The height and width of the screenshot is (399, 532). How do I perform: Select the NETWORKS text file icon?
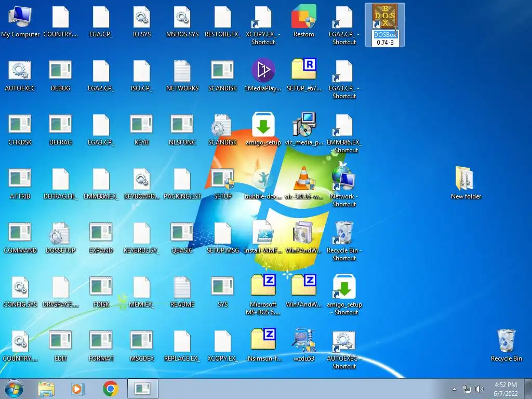(182, 71)
